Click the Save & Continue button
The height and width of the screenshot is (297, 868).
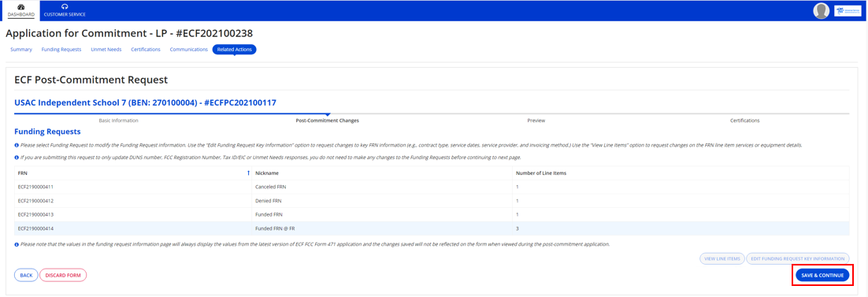tap(822, 276)
